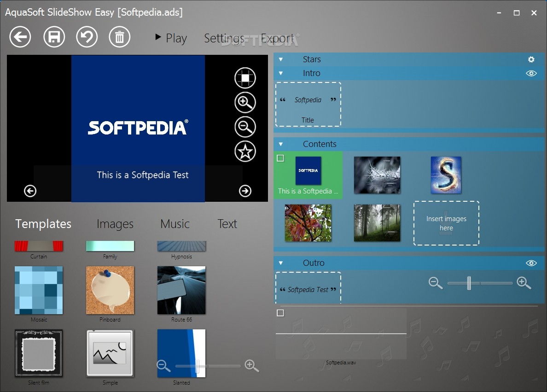This screenshot has height=392, width=547.
Task: Select the Mosaic template
Action: [x=39, y=290]
